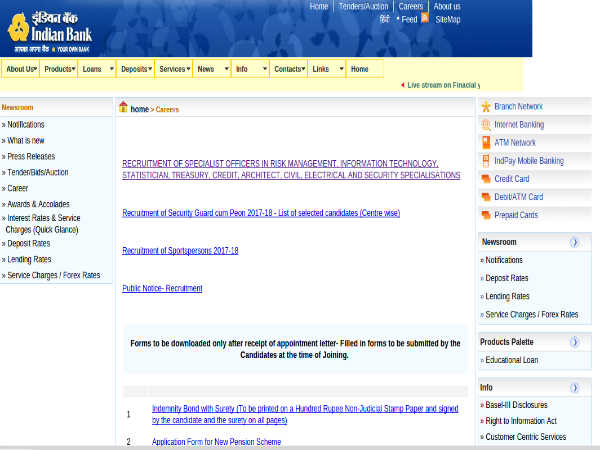
Task: Expand the Products dropdown menu
Action: [x=59, y=69]
